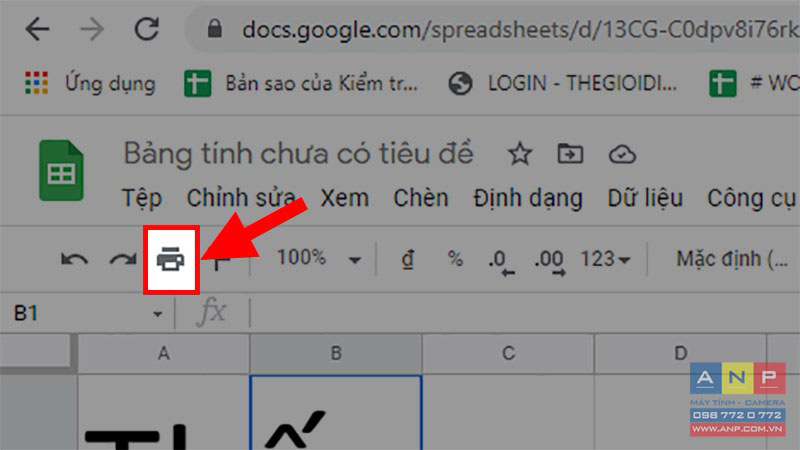This screenshot has height=450, width=800.
Task: Open the 123 number format dropdown
Action: [x=605, y=259]
